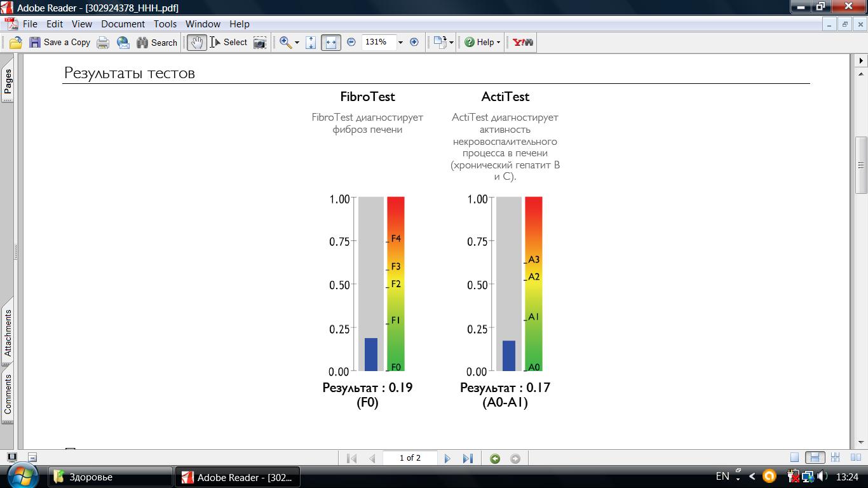Viewport: 868px width, 488px height.
Task: Click network status tray icon
Action: pos(808,476)
